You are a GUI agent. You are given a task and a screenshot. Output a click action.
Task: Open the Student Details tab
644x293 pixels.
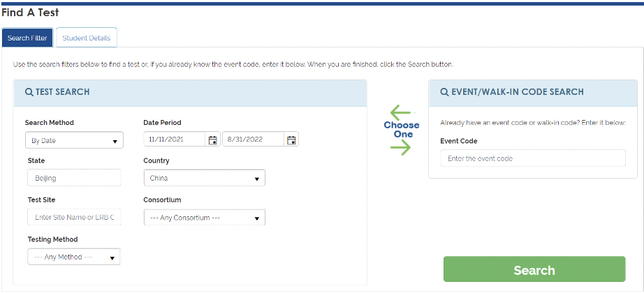click(87, 38)
